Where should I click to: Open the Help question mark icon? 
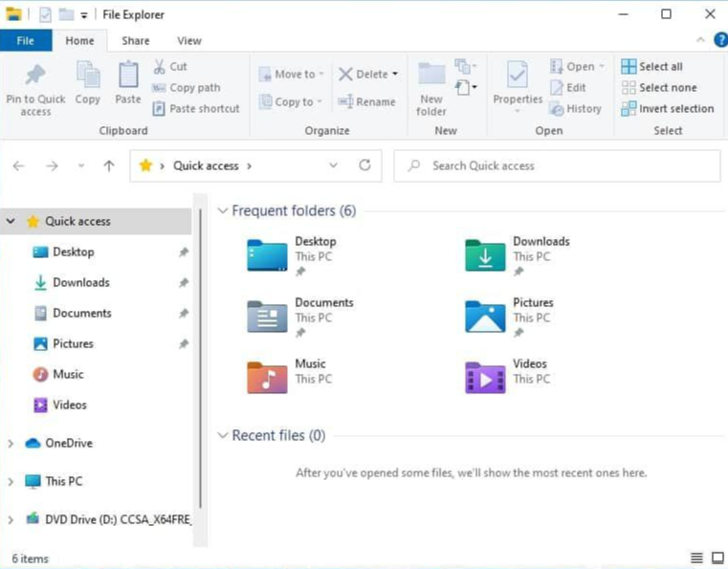[720, 40]
